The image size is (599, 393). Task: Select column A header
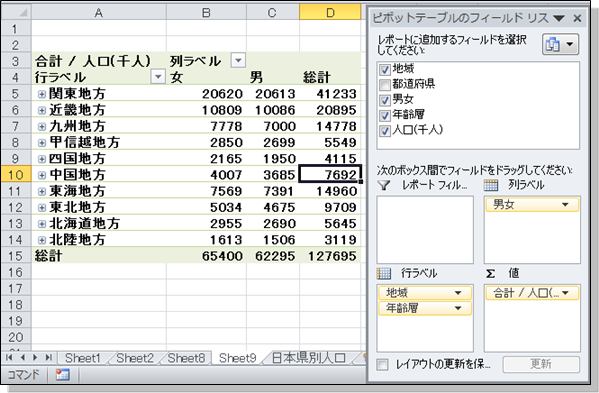tap(99, 13)
